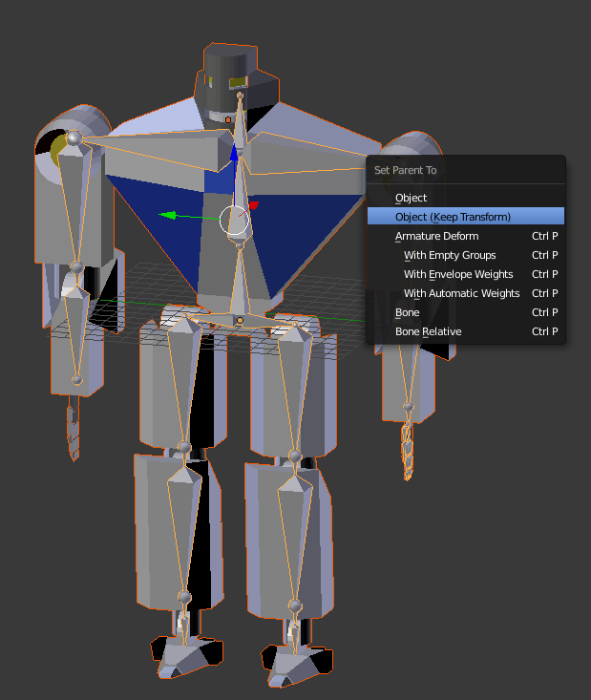Click the knee joint sphere on the right-side leg

[x=294, y=455]
